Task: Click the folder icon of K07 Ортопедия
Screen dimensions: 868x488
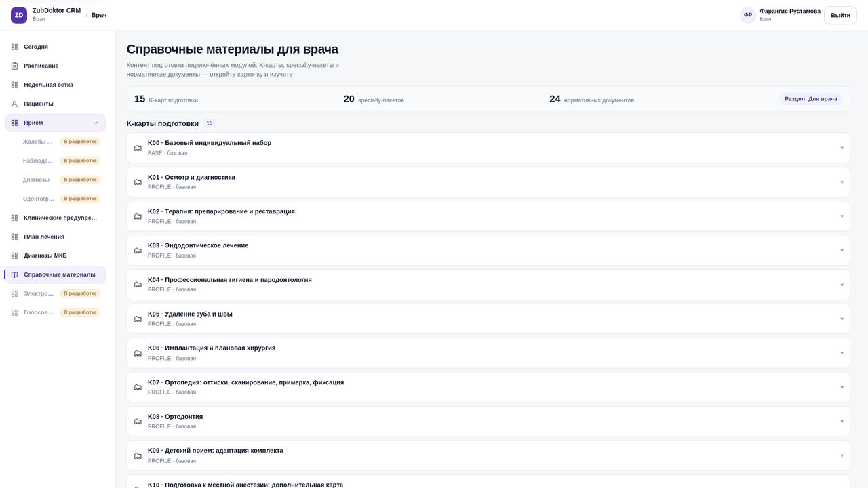Action: click(x=138, y=387)
